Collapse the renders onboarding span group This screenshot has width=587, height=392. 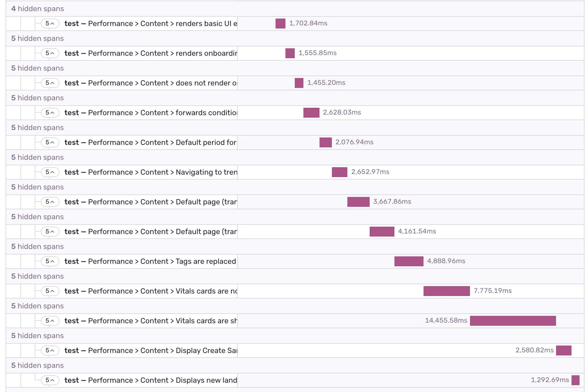point(49,53)
